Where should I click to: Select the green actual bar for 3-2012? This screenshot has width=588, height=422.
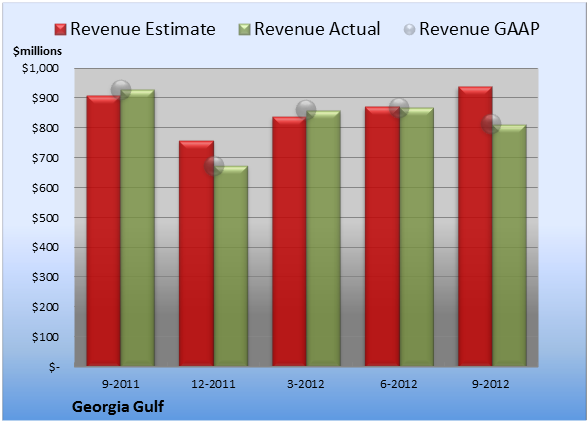click(323, 238)
